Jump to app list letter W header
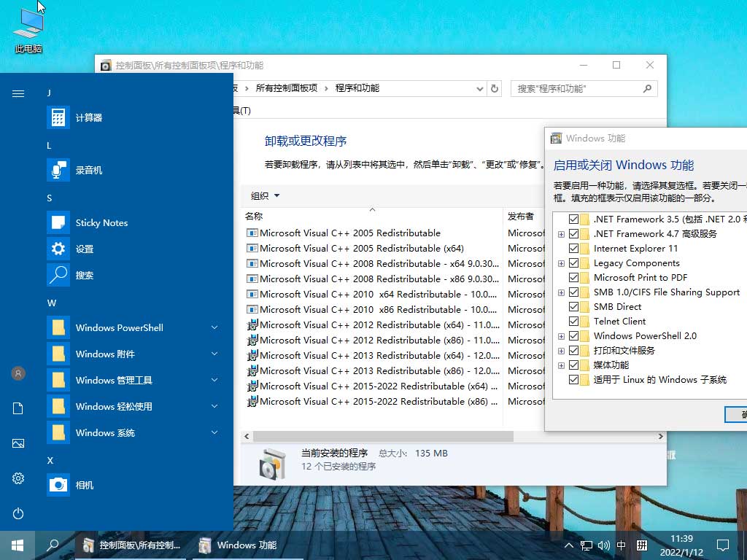The width and height of the screenshot is (747, 560). click(x=52, y=303)
